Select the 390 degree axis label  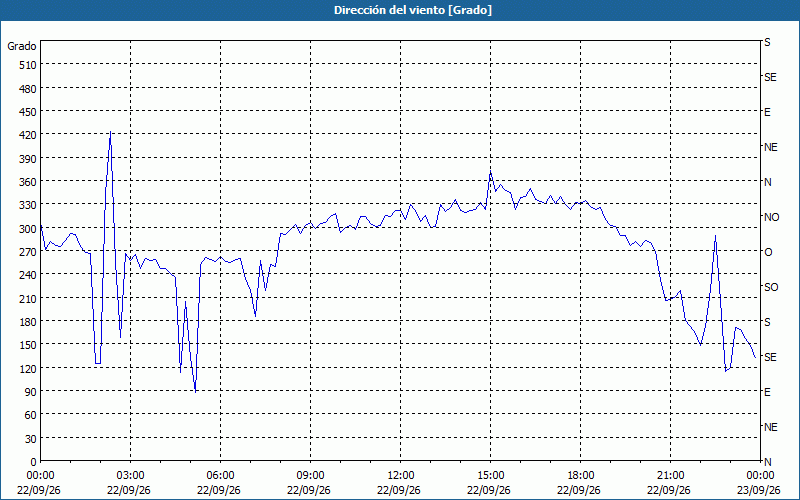[x=28, y=159]
